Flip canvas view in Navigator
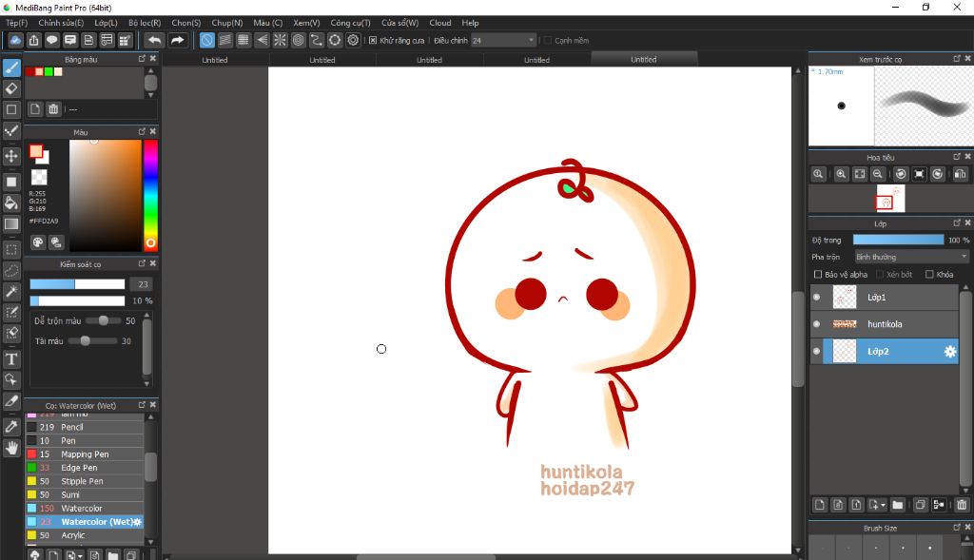The width and height of the screenshot is (974, 560). (960, 174)
